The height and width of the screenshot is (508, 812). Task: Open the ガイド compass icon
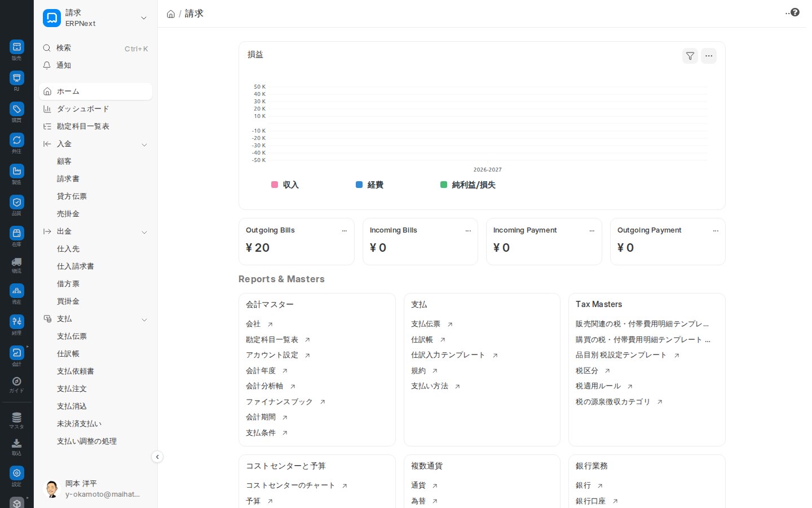tap(16, 382)
